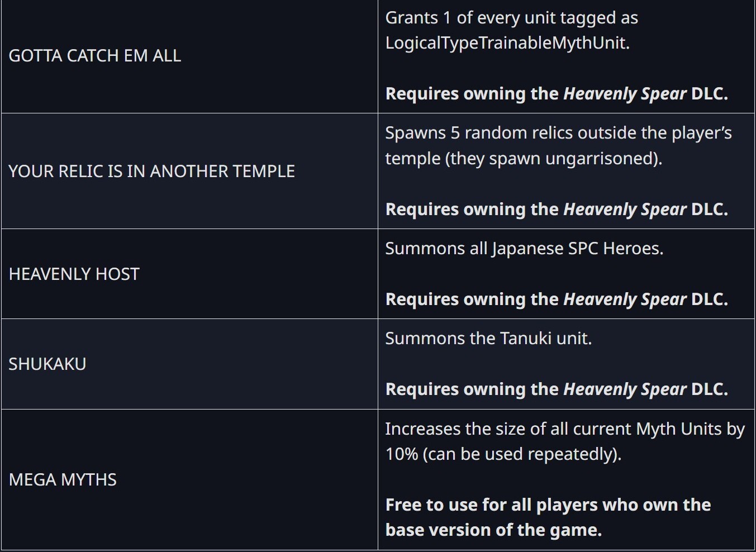Click the DLC requirement note in the relic row
Image resolution: width=756 pixels, height=552 pixels.
pyautogui.click(x=557, y=210)
